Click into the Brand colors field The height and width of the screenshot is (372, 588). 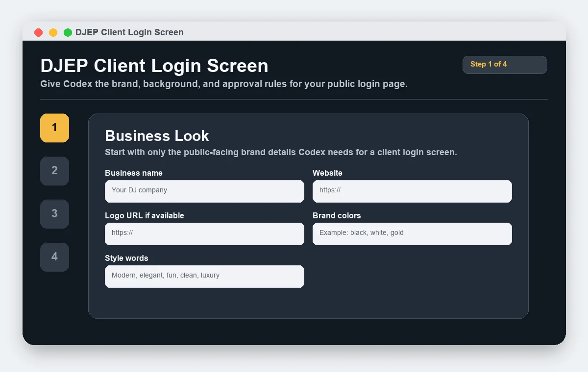(412, 233)
